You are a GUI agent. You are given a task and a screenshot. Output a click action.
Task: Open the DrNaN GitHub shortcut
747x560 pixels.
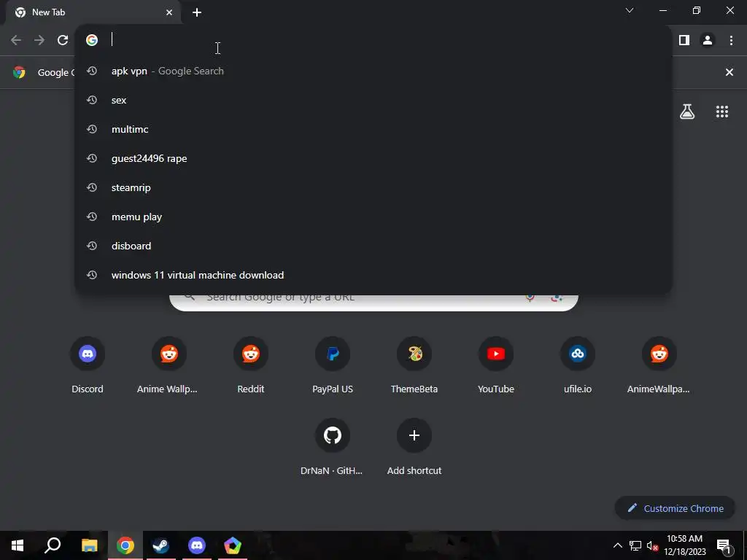(x=332, y=448)
